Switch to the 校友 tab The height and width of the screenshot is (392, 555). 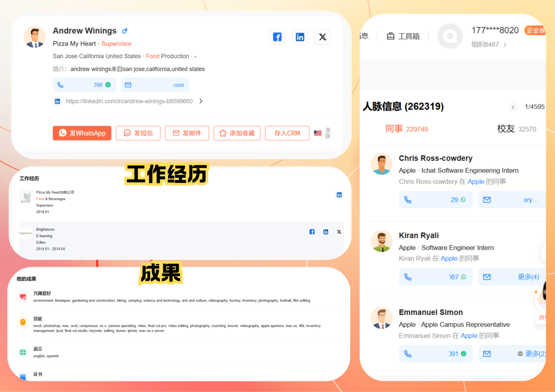(516, 129)
